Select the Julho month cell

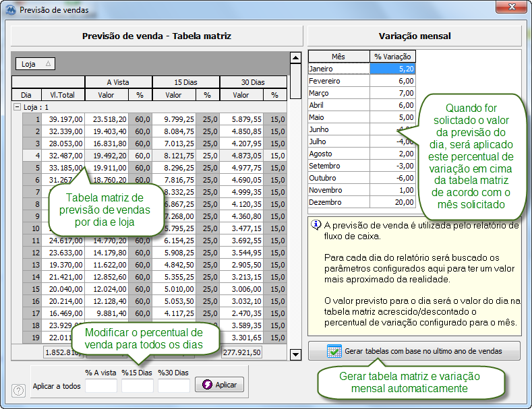(x=338, y=141)
